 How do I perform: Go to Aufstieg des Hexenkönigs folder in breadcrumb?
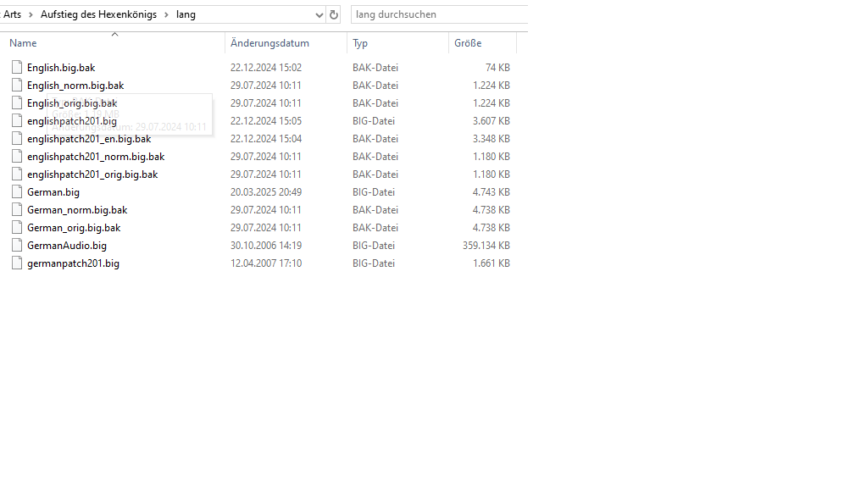(99, 14)
